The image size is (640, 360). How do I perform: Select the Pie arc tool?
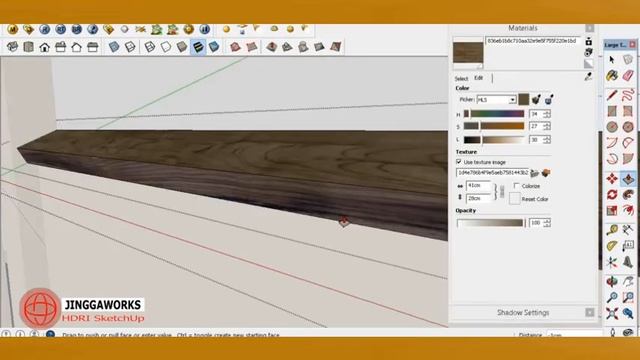pyautogui.click(x=628, y=159)
